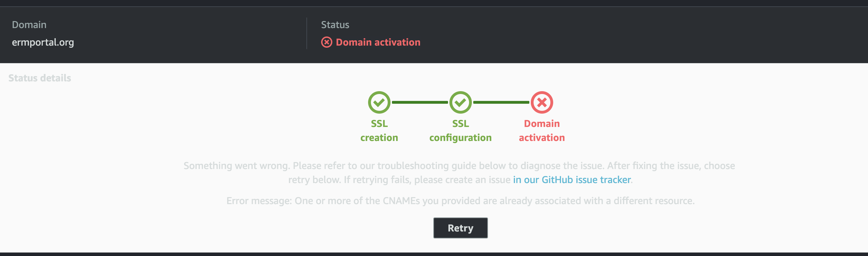868x256 pixels.
Task: Select the domain name ermportal.org
Action: point(43,42)
